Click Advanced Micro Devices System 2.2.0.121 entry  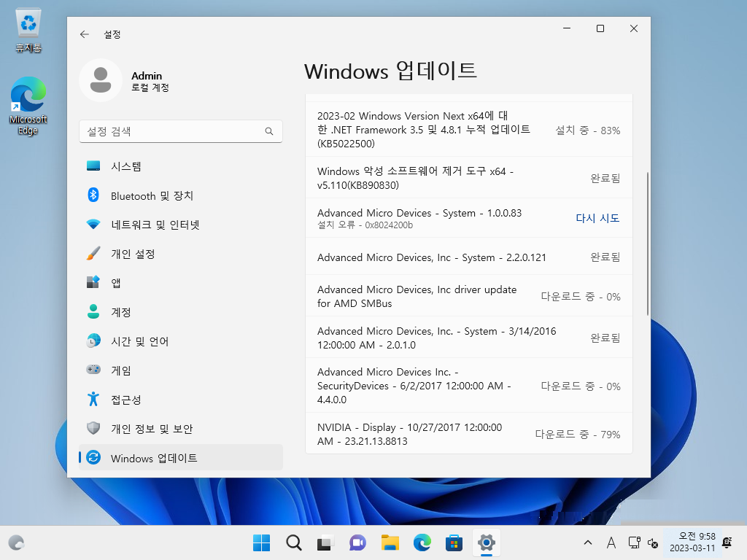(469, 257)
